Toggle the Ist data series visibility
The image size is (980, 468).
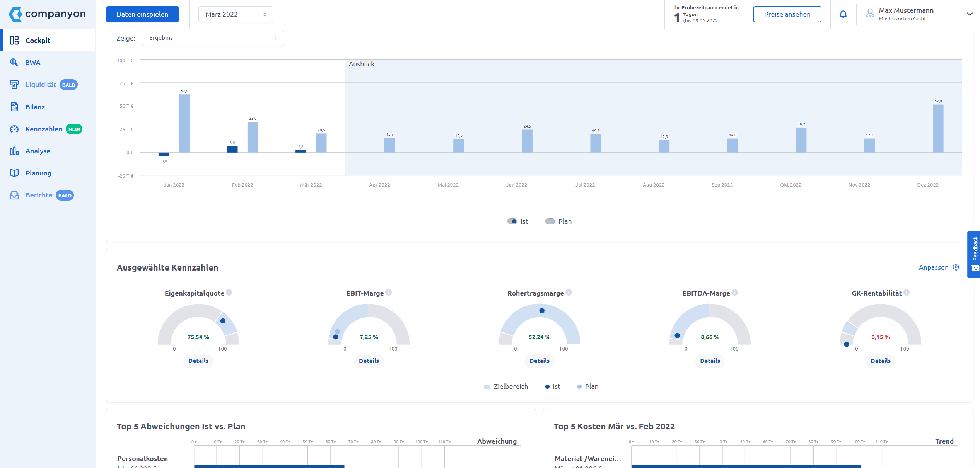click(512, 221)
